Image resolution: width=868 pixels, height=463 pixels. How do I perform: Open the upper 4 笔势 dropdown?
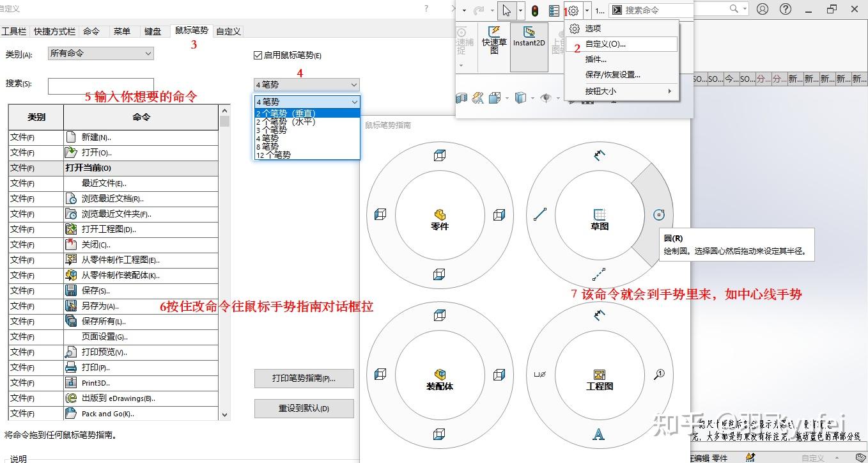(307, 84)
